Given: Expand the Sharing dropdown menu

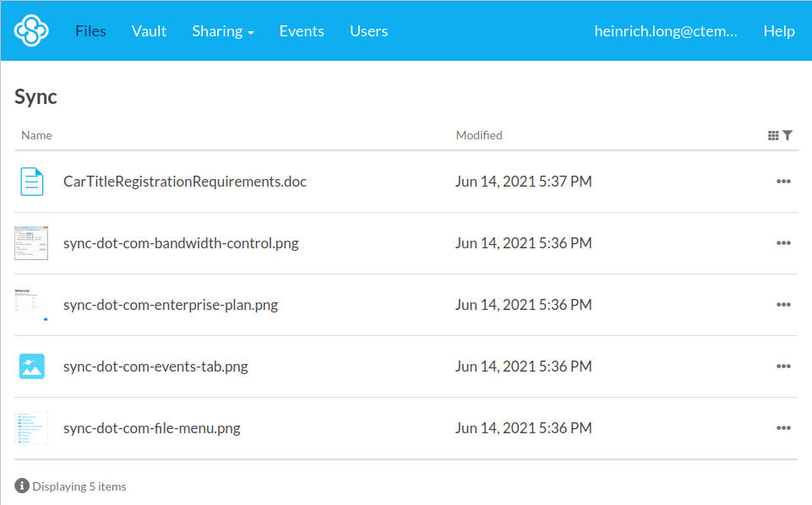Looking at the screenshot, I should 223,31.
